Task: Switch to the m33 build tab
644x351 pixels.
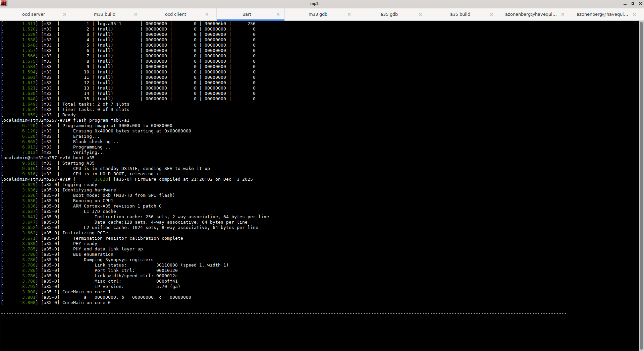Action: pos(105,14)
